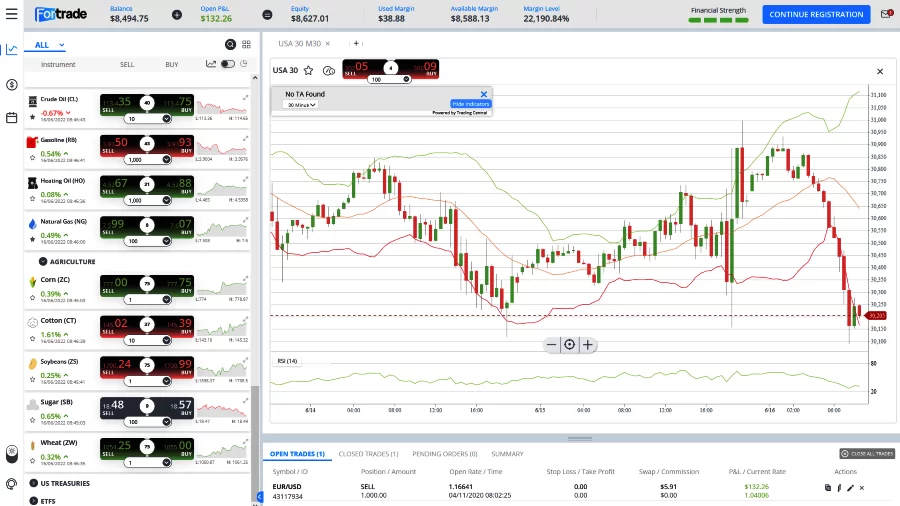The image size is (900, 506).
Task: Zoom in on the chart with plus
Action: click(588, 345)
